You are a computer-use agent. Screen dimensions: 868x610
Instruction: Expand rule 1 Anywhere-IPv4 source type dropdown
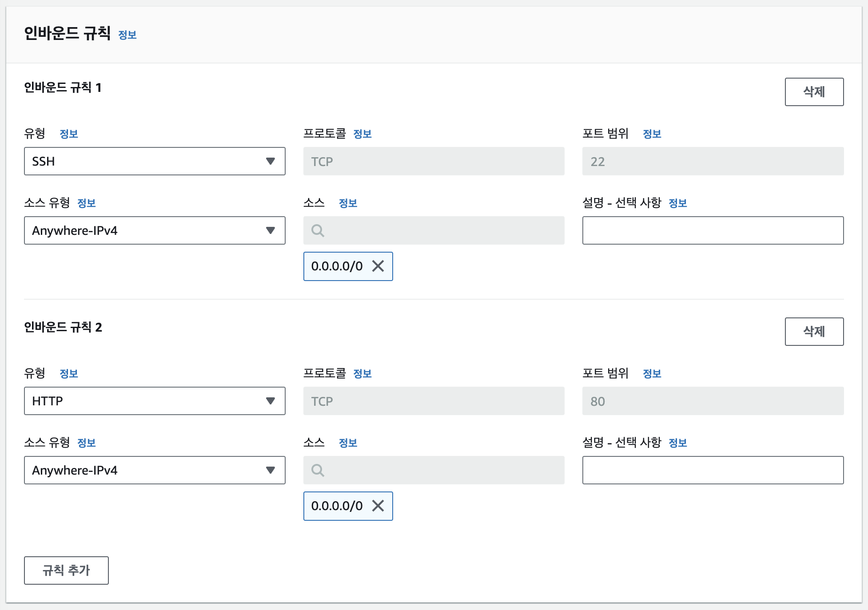(x=155, y=230)
